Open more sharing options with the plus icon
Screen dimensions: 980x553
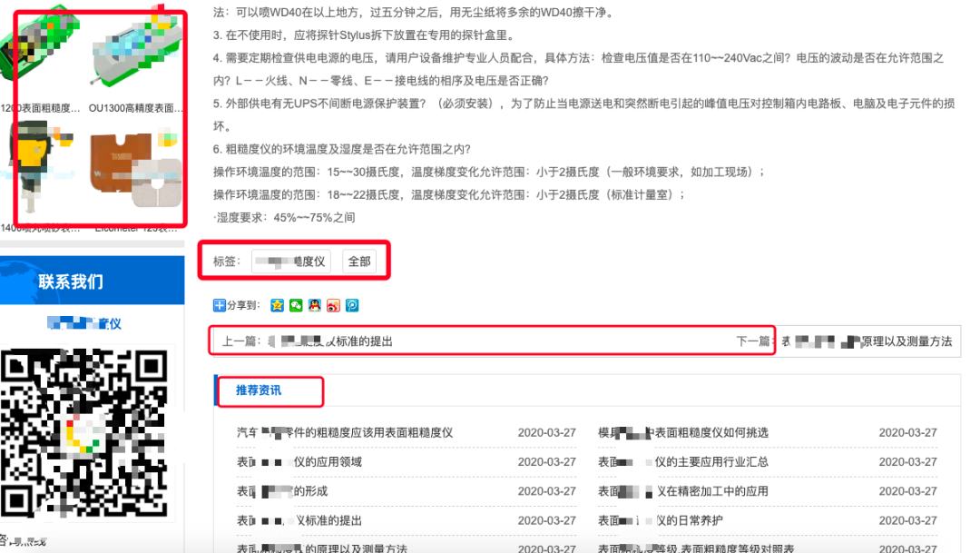[220, 306]
